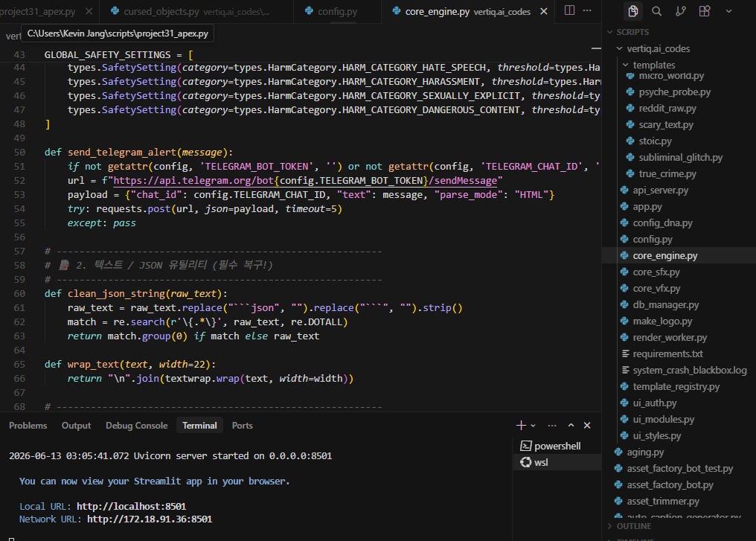Open the Network URL 172.18.91.36:8501 link

pyautogui.click(x=150, y=519)
